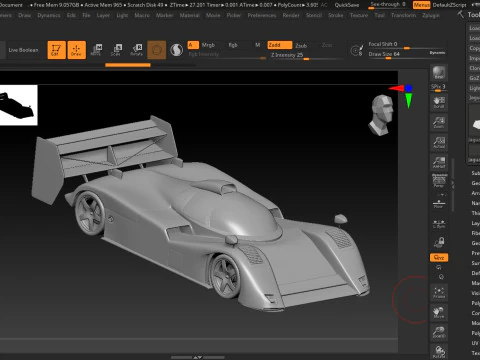
Task: Expand the Layers section in the Tool panel
Action: pos(475,223)
